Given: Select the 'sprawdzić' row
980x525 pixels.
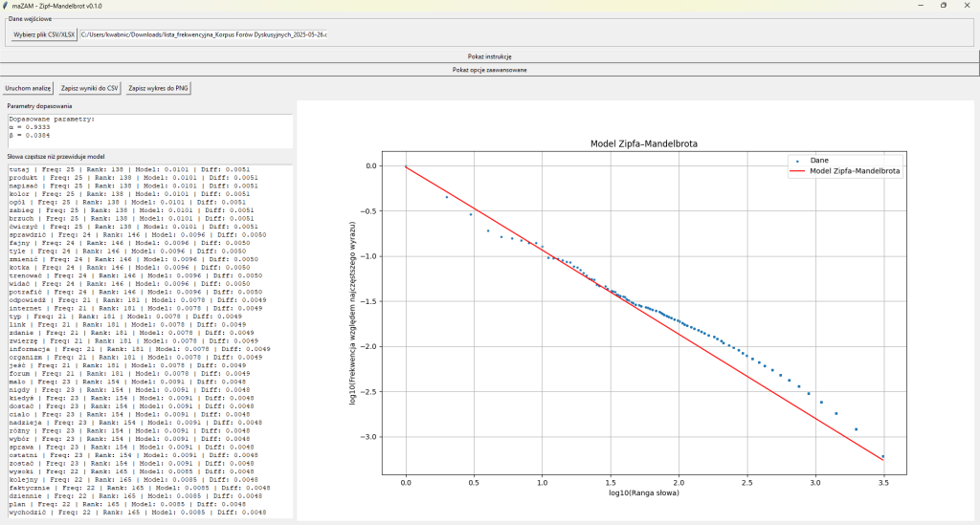Looking at the screenshot, I should tap(138, 234).
